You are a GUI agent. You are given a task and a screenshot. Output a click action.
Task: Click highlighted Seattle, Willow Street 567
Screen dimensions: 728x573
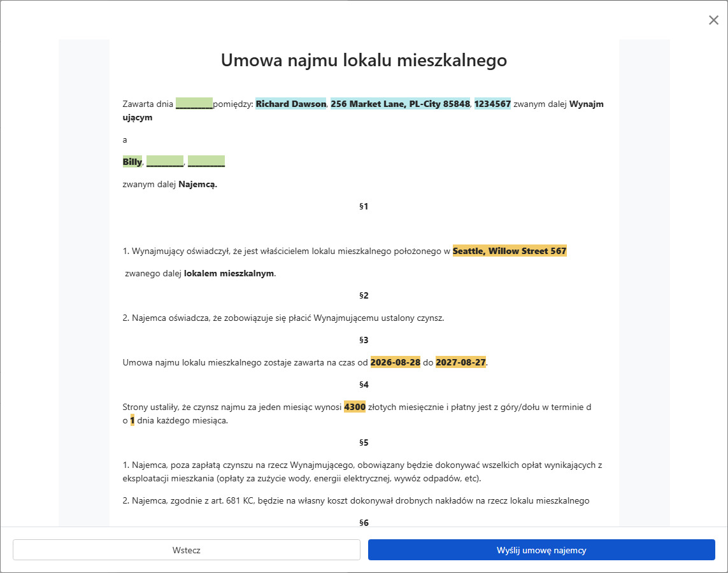pos(510,251)
